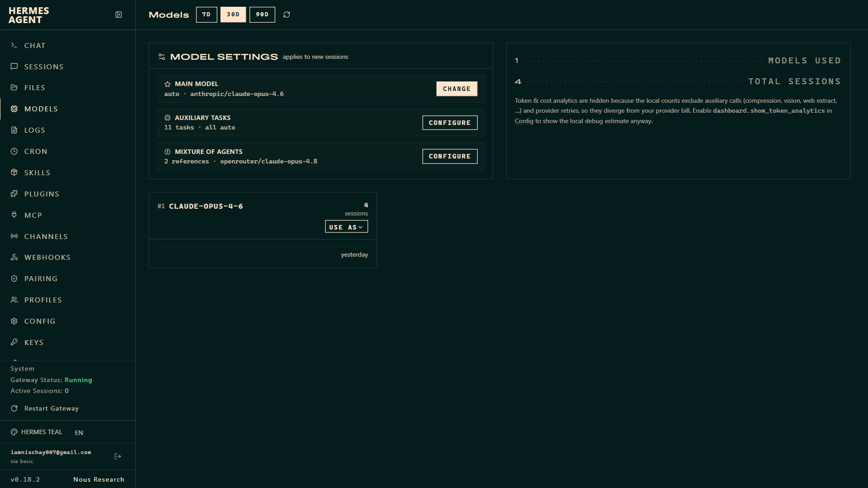Click Configure for Mixture of Agents

[x=450, y=156]
